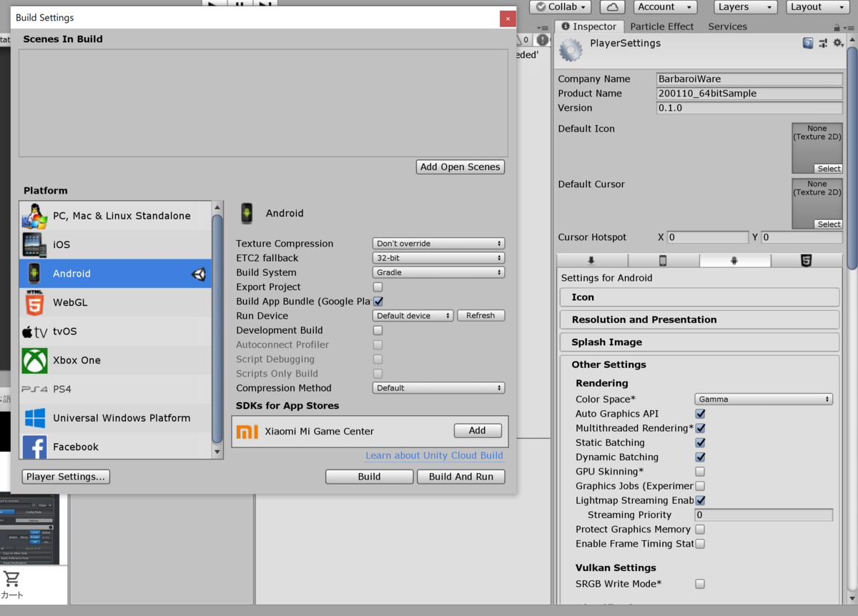The width and height of the screenshot is (858, 616).
Task: Open the Run Device dropdown
Action: point(413,316)
